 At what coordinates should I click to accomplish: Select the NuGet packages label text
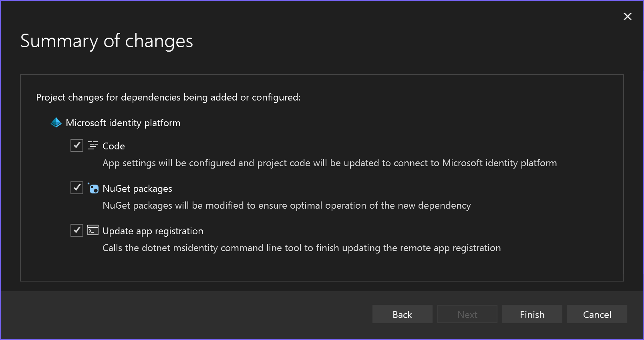[137, 188]
